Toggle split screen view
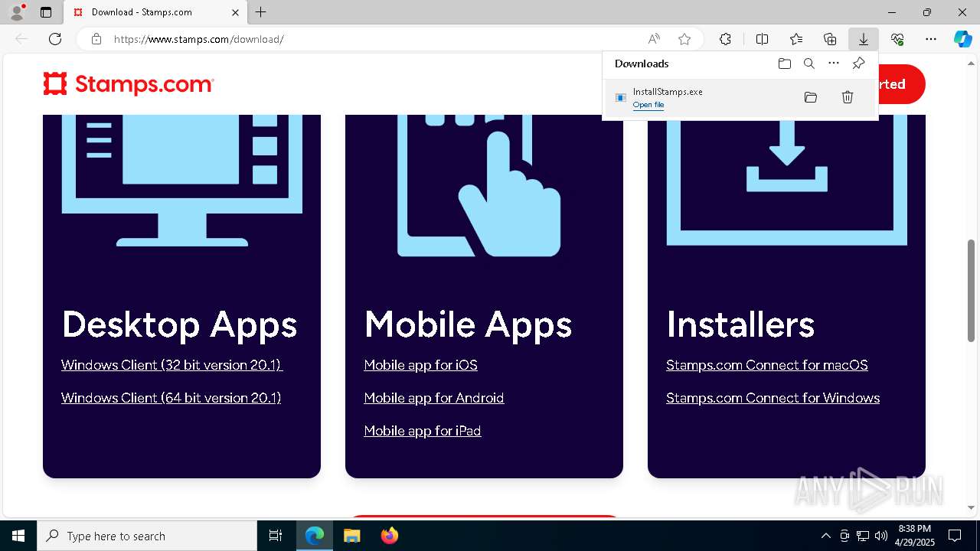Image resolution: width=980 pixels, height=551 pixels. pyautogui.click(x=762, y=39)
